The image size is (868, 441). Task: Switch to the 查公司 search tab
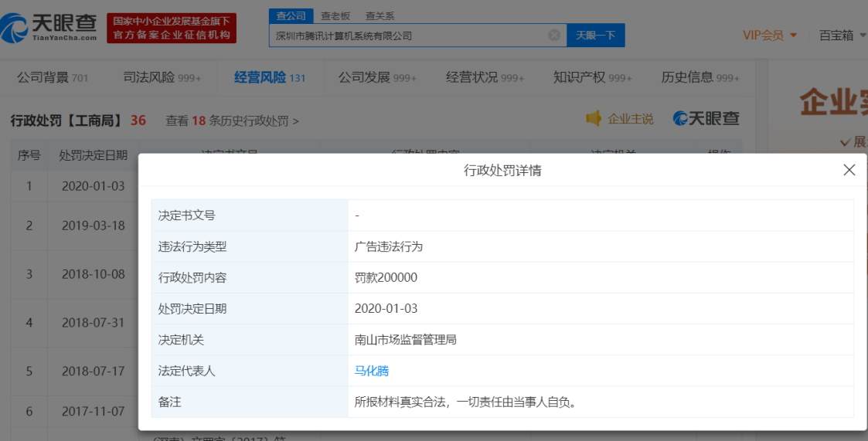point(291,16)
